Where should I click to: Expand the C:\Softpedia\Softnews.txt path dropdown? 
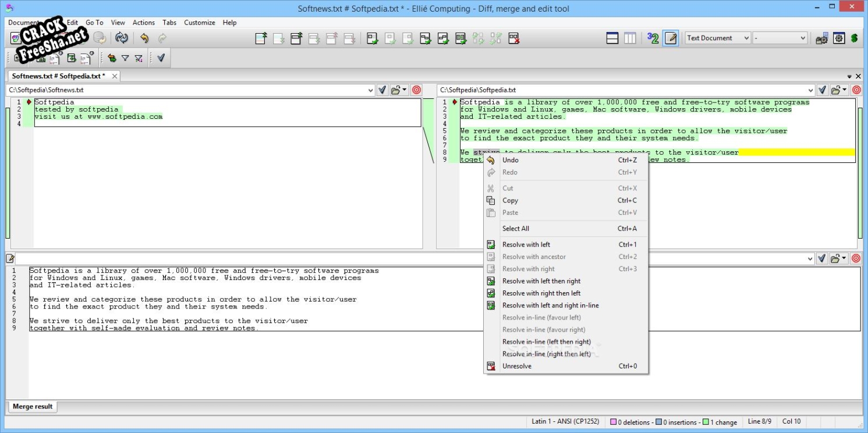tap(371, 90)
